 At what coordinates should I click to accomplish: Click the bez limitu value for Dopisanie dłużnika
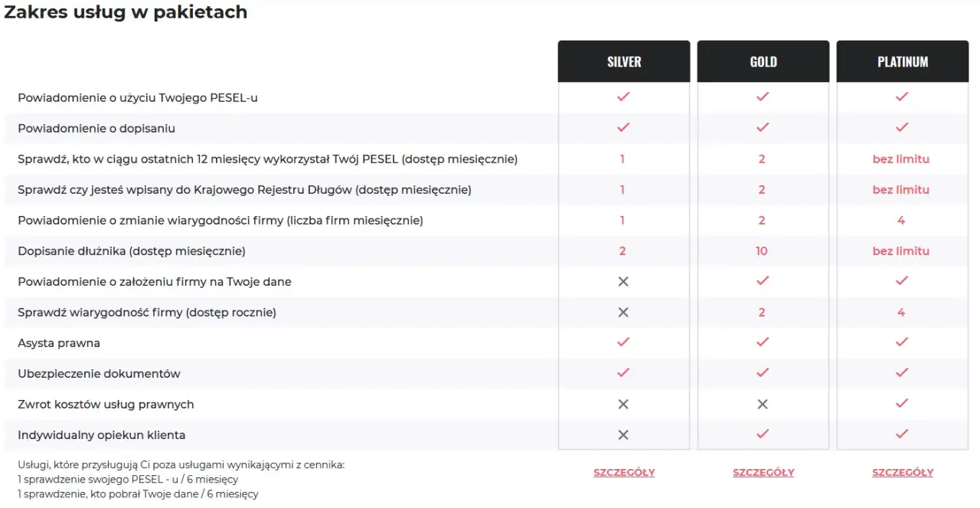pos(902,251)
